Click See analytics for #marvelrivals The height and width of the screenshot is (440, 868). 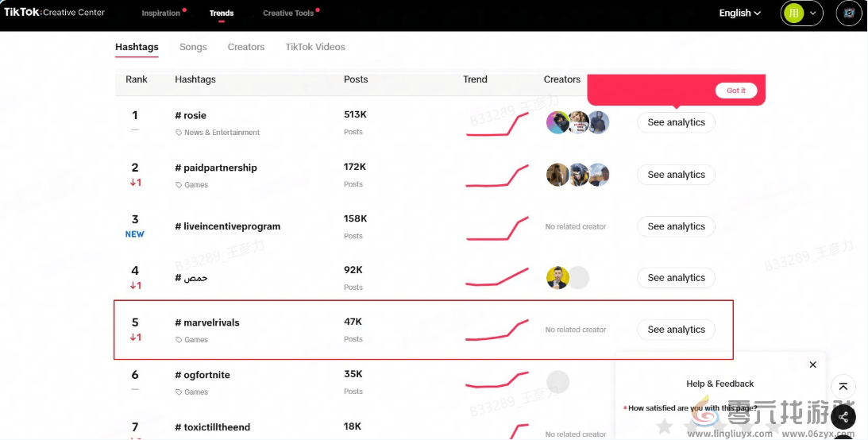676,330
